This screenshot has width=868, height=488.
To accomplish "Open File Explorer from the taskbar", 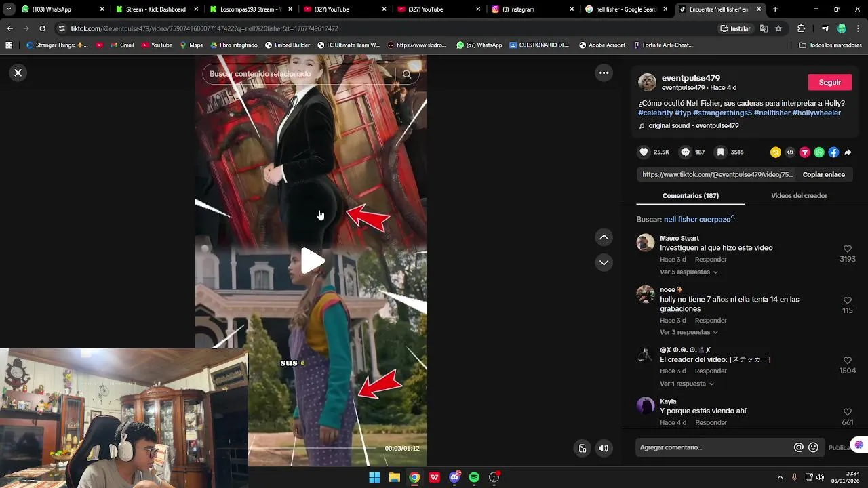I will coord(394,477).
